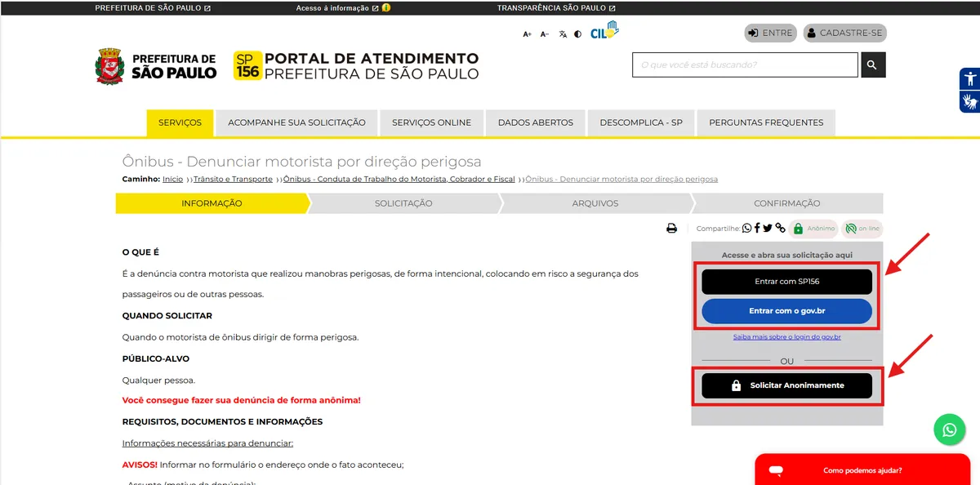Click the Solicitar Anonimamente button
Image resolution: width=980 pixels, height=485 pixels.
pyautogui.click(x=786, y=385)
